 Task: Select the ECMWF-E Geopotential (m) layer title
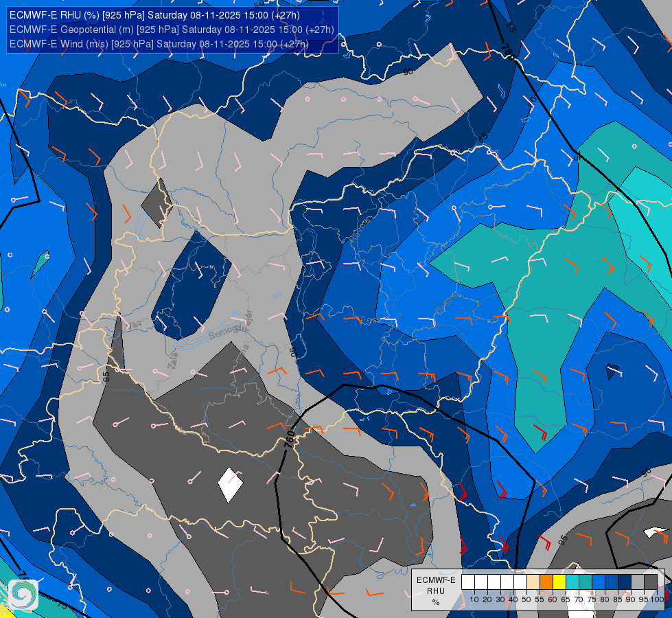(x=172, y=30)
